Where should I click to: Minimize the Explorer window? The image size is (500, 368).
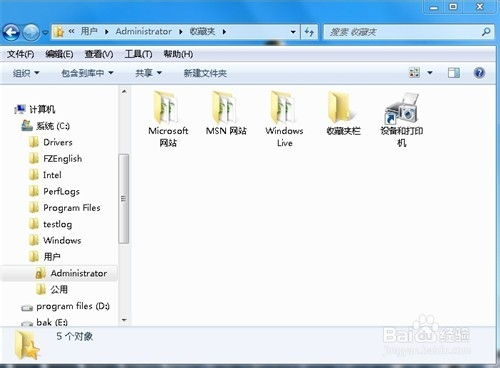point(434,7)
